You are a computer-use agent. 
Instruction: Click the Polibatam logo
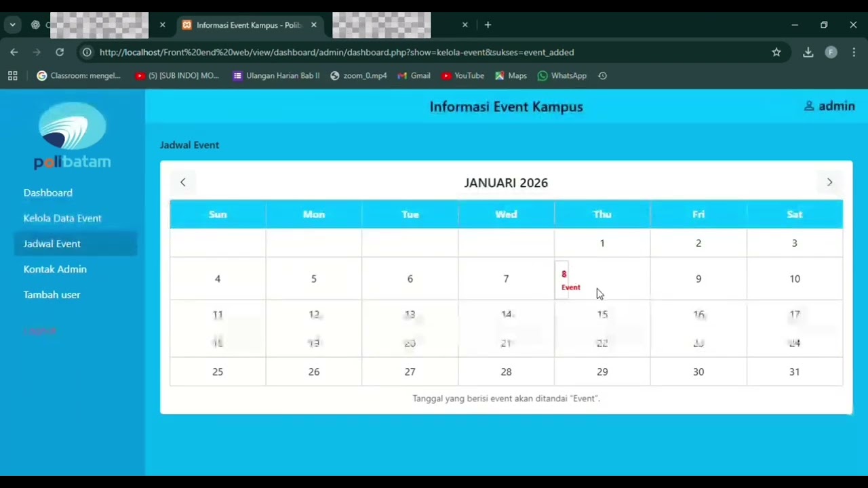73,136
